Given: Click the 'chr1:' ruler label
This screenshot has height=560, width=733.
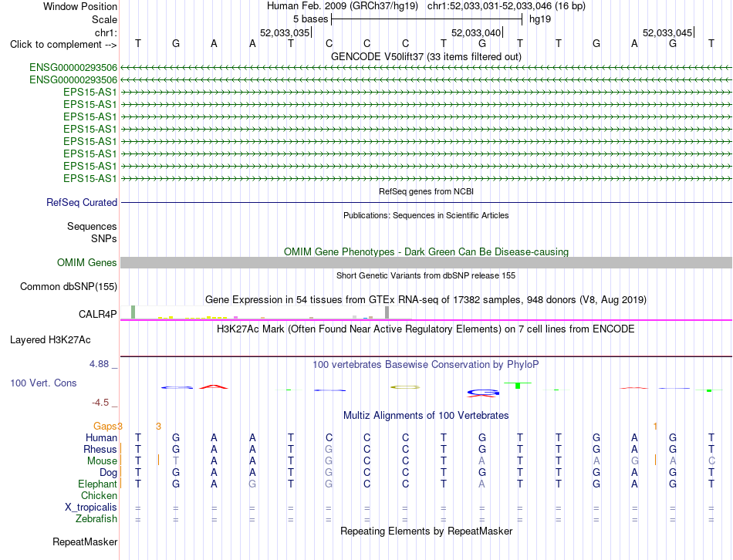Looking at the screenshot, I should 106,32.
